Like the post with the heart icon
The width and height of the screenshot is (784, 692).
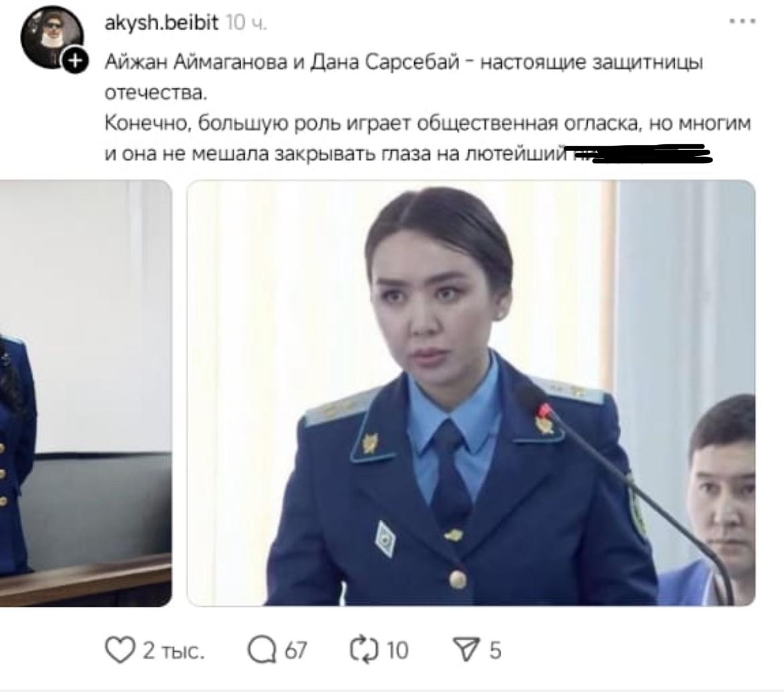119,650
